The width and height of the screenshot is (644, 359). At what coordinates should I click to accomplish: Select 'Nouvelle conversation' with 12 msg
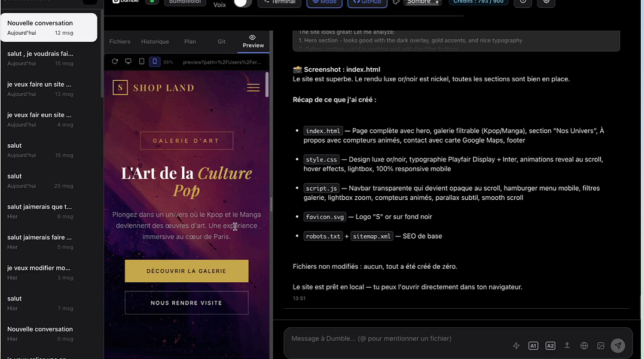(49, 28)
